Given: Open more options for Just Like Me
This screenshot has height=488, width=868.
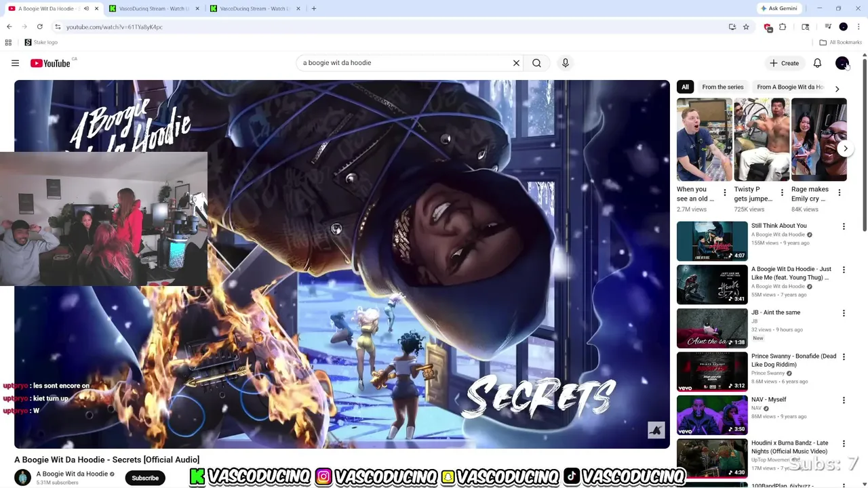Looking at the screenshot, I should tap(844, 270).
